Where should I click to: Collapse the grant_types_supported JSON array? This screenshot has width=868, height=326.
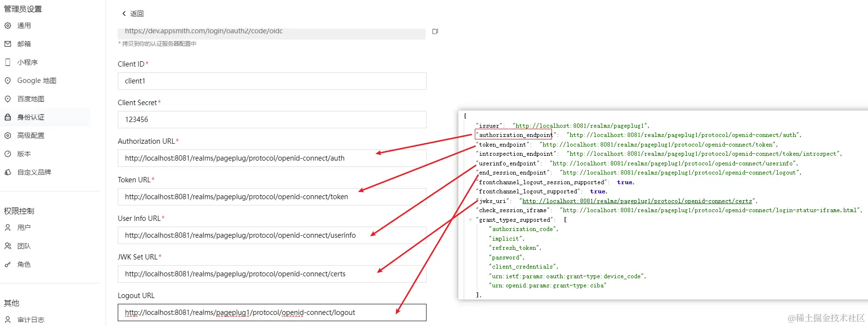pos(470,220)
